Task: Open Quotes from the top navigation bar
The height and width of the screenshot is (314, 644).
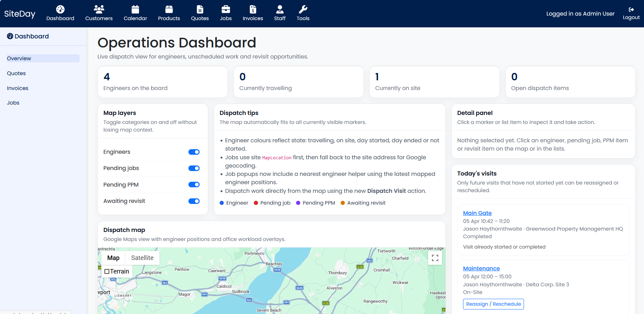Action: 200,14
